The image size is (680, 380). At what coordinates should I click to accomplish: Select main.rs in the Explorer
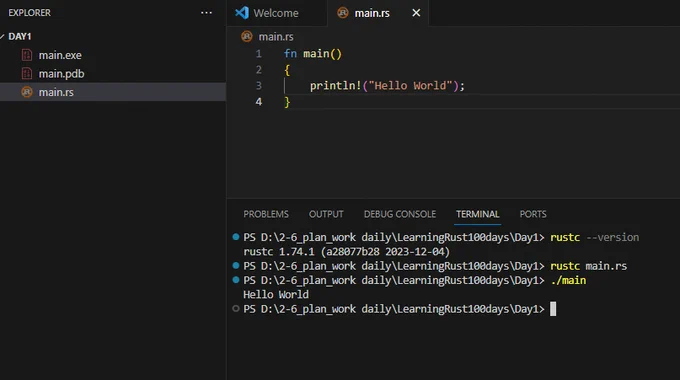click(x=113, y=92)
